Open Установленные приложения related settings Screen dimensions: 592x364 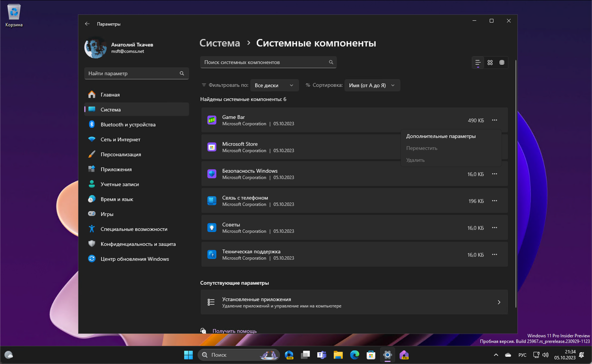click(x=354, y=302)
